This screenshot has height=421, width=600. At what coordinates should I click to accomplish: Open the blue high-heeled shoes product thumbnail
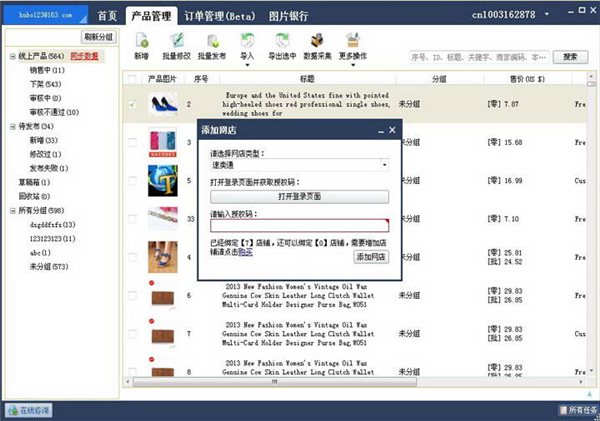(x=163, y=104)
